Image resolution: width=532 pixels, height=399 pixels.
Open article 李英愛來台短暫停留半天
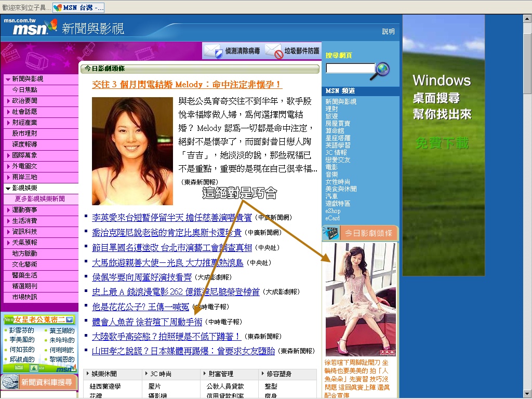click(171, 218)
